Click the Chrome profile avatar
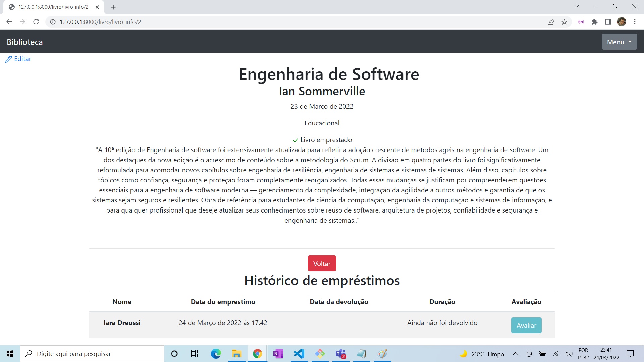Image resolution: width=644 pixels, height=362 pixels. 622,22
